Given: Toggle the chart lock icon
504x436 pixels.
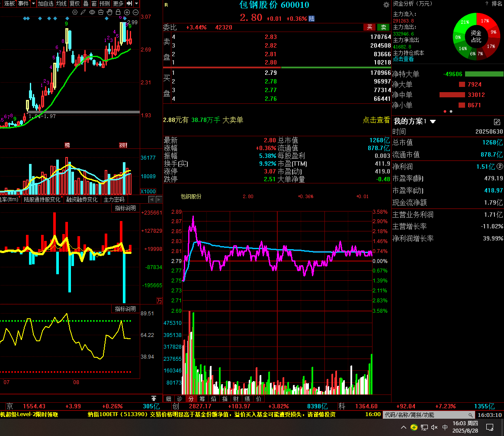Looking at the screenshot, I should click(x=118, y=12).
